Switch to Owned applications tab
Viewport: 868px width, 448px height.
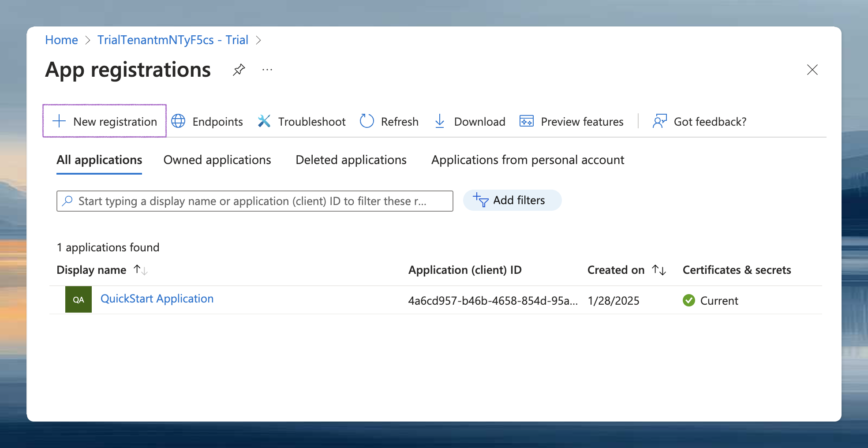217,160
